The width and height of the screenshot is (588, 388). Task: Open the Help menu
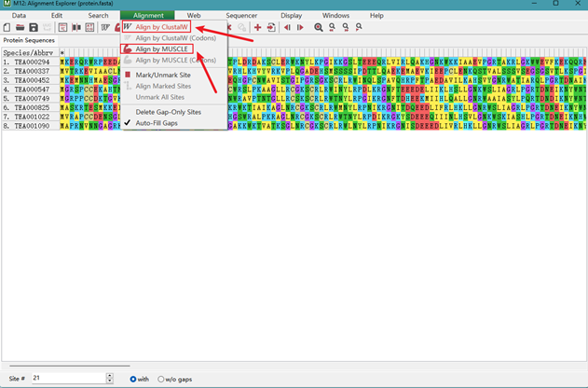[376, 15]
